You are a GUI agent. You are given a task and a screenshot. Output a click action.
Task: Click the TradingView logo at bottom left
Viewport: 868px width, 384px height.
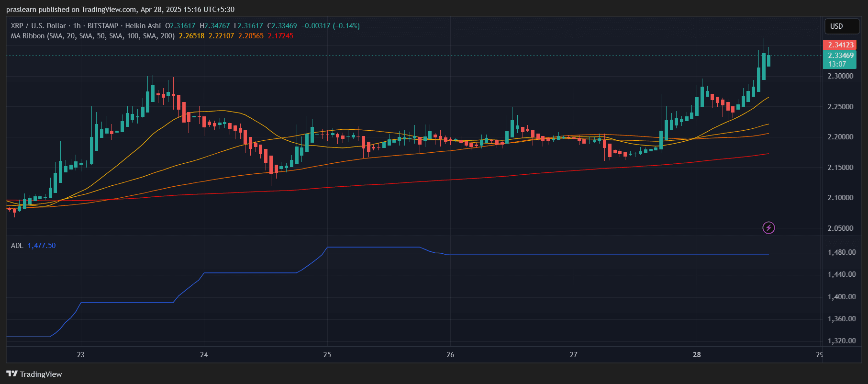pos(34,374)
